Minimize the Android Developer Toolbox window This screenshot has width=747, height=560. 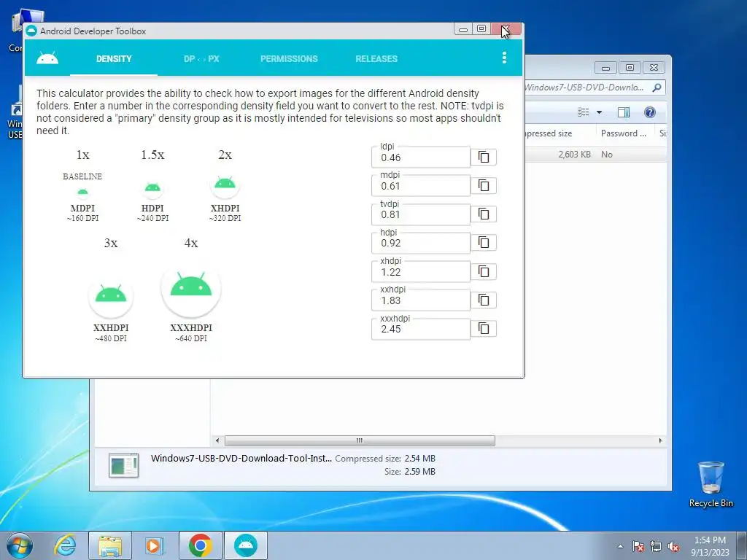tap(462, 29)
